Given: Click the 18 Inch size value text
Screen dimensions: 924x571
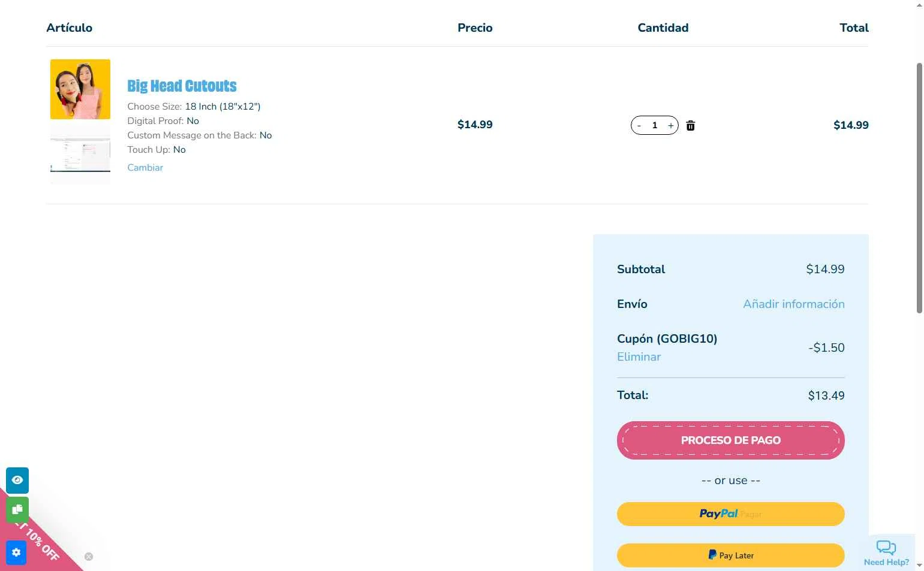Looking at the screenshot, I should click(x=222, y=107).
